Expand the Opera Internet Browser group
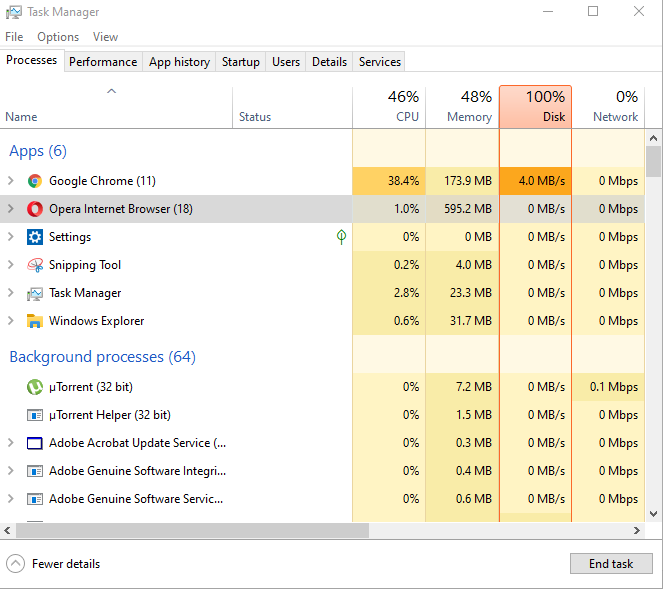 coord(11,209)
